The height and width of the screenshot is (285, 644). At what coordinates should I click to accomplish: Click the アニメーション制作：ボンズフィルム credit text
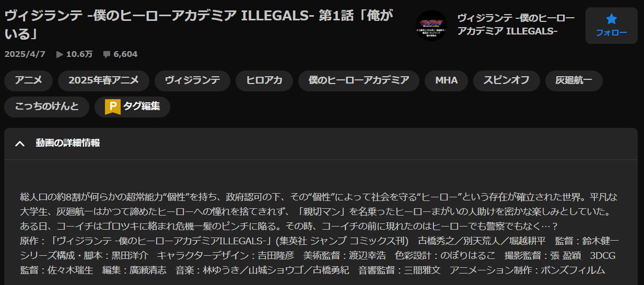coord(528,270)
